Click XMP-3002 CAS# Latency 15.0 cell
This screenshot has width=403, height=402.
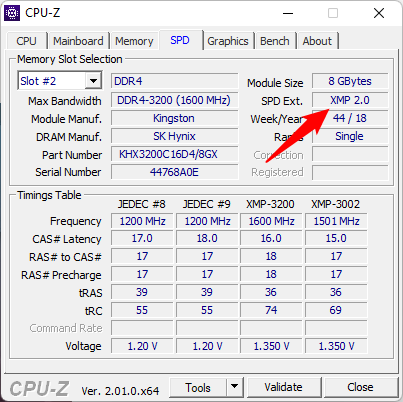(x=336, y=238)
